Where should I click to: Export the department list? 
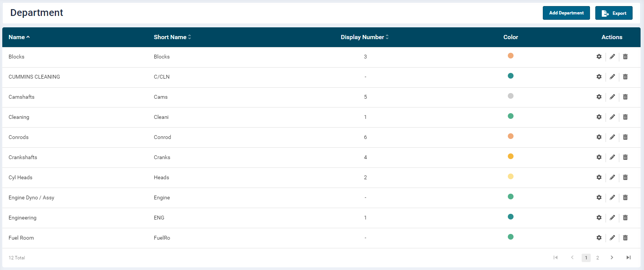614,13
